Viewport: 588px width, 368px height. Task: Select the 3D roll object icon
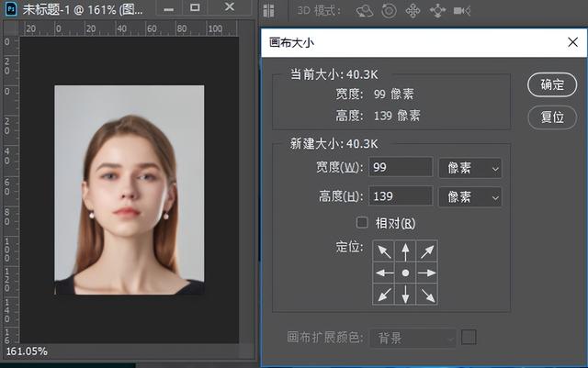coord(389,11)
